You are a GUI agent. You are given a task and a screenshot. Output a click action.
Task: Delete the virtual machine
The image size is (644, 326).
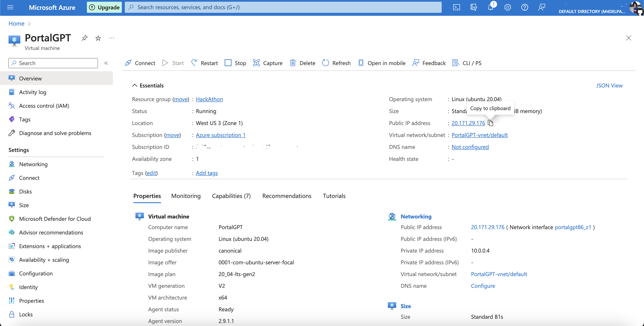pyautogui.click(x=302, y=63)
